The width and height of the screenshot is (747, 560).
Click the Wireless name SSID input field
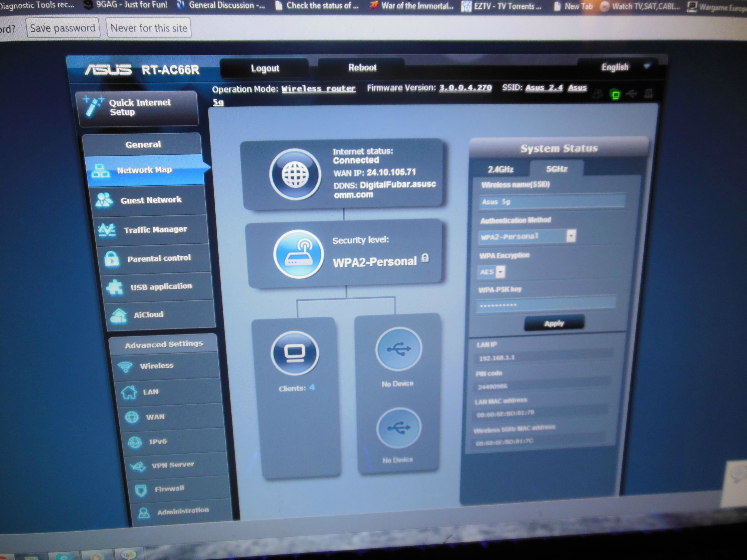click(x=552, y=202)
